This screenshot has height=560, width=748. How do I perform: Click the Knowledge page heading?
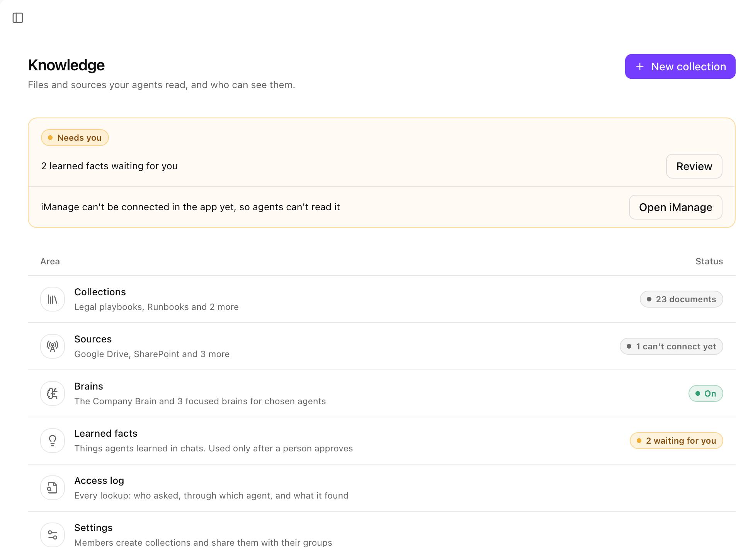(x=66, y=65)
